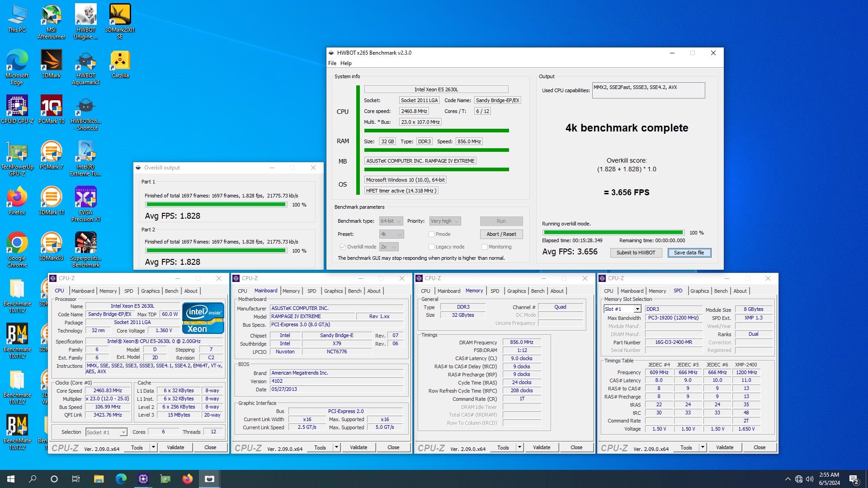Viewport: 868px width, 488px height.
Task: Open File Explorer from the taskbar
Action: coord(99,479)
